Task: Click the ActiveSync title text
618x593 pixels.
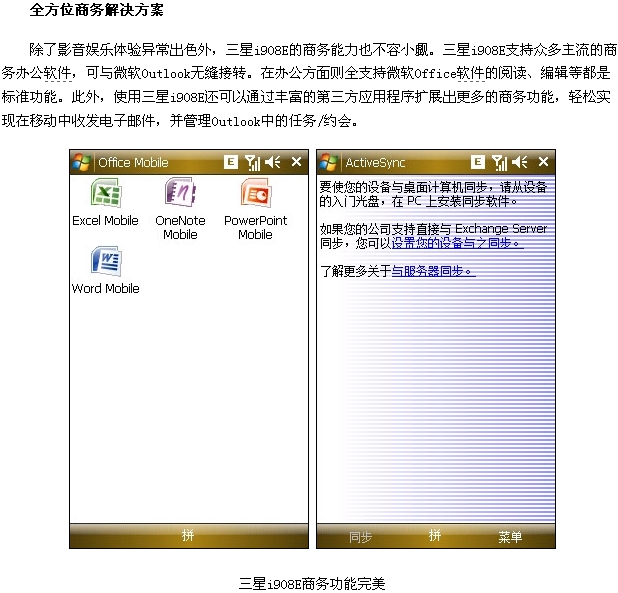Action: pyautogui.click(x=375, y=163)
